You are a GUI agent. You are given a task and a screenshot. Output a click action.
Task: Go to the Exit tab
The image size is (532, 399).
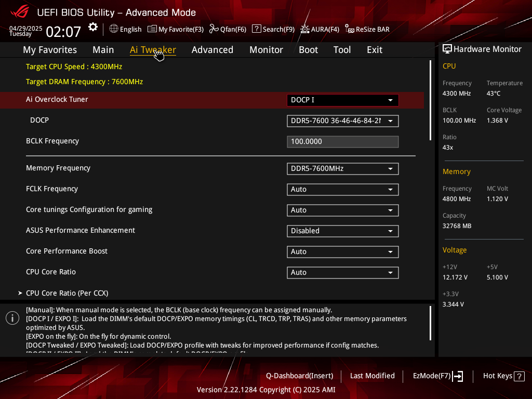375,50
